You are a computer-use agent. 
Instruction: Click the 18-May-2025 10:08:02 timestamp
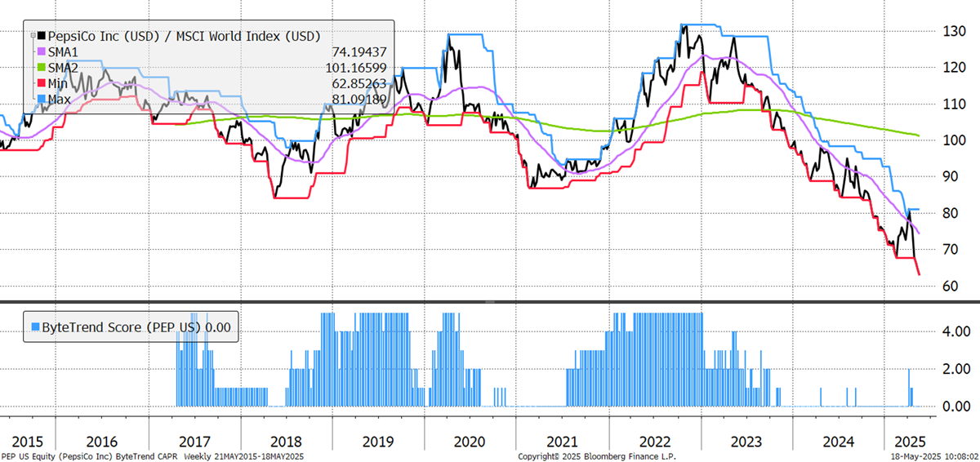[x=934, y=455]
